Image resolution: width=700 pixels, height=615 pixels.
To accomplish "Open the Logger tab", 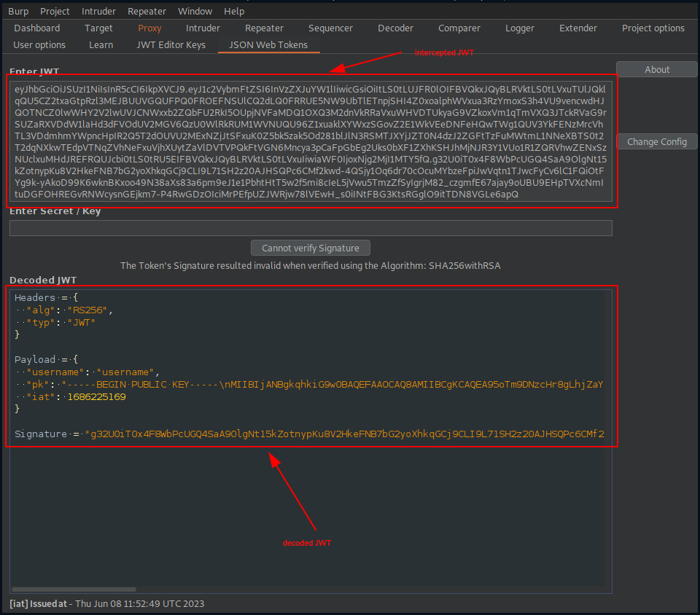I will 519,28.
